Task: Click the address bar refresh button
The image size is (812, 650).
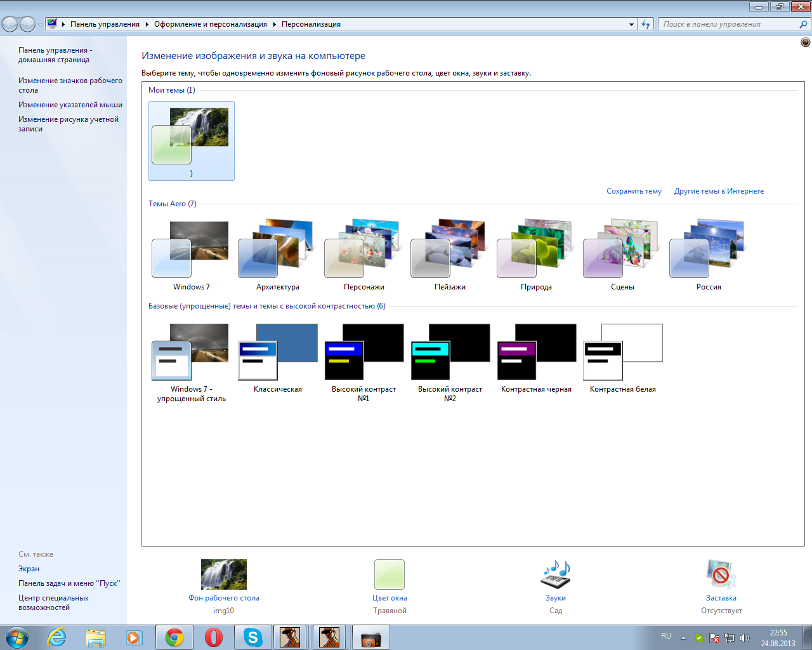Action: pos(646,24)
